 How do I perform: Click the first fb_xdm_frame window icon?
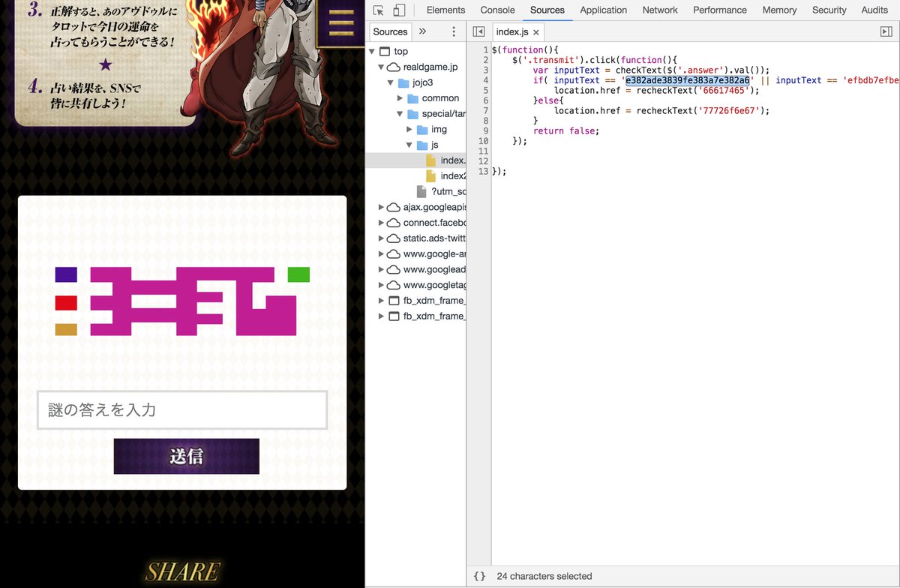pos(394,301)
